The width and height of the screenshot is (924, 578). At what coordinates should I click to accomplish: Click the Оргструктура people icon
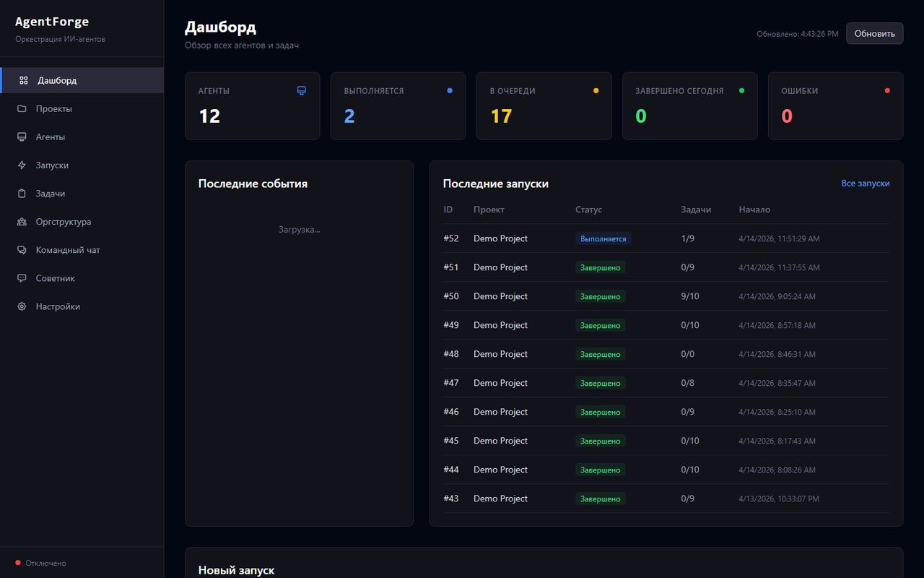[22, 222]
